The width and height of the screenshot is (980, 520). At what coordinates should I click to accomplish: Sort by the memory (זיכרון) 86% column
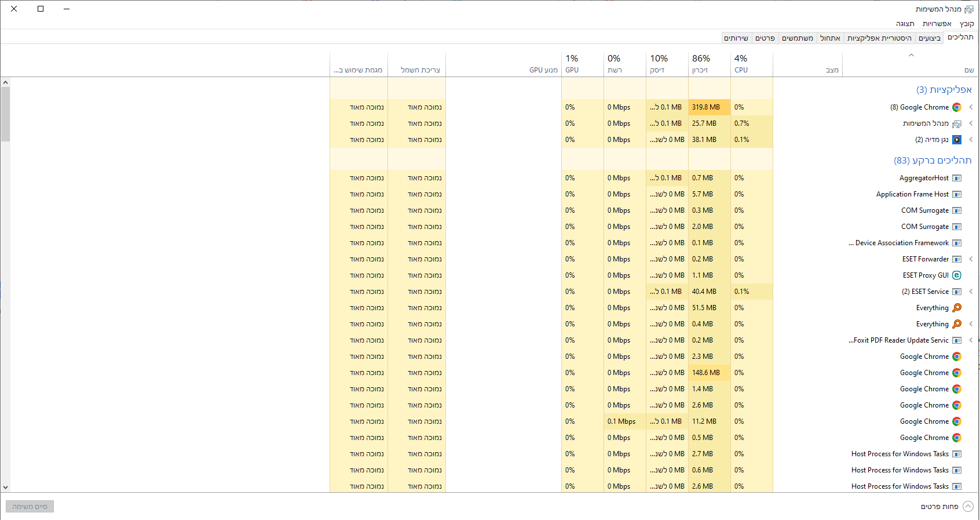pyautogui.click(x=710, y=64)
